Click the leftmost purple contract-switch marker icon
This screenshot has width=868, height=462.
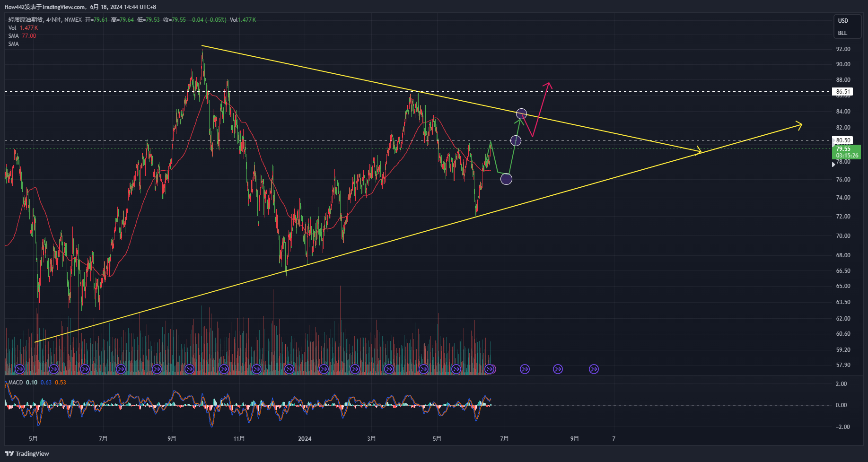[x=19, y=369]
